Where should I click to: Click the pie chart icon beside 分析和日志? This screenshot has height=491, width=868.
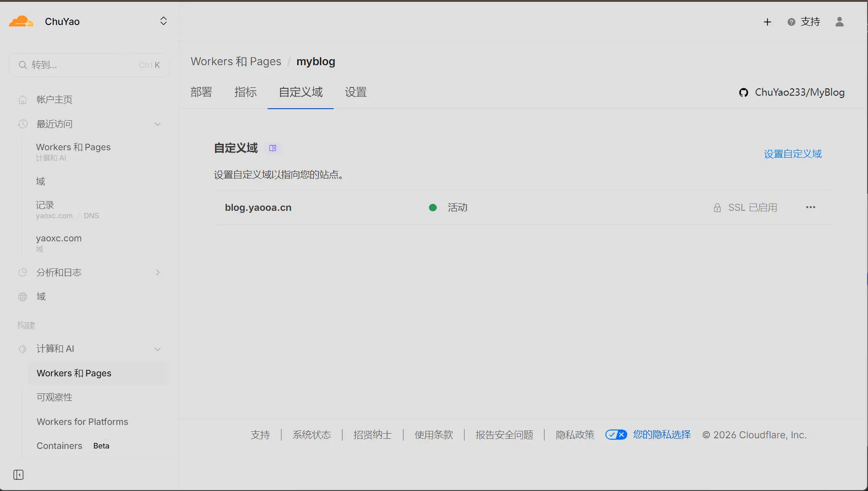(x=23, y=272)
